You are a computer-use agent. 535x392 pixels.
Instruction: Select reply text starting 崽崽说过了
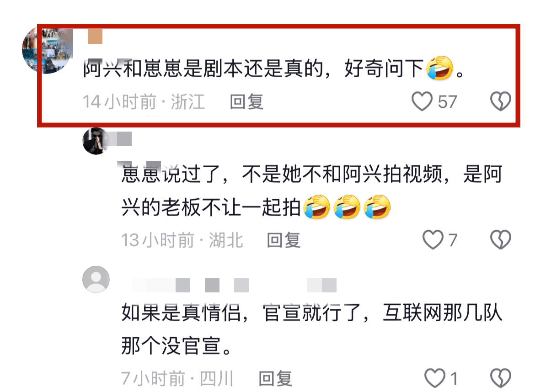coord(311,191)
